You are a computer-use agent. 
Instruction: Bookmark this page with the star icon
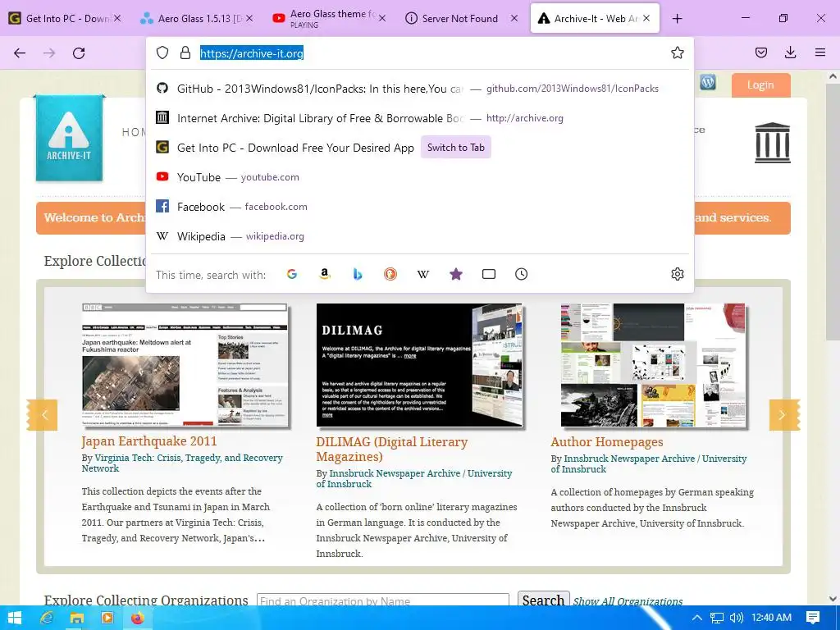(x=677, y=52)
